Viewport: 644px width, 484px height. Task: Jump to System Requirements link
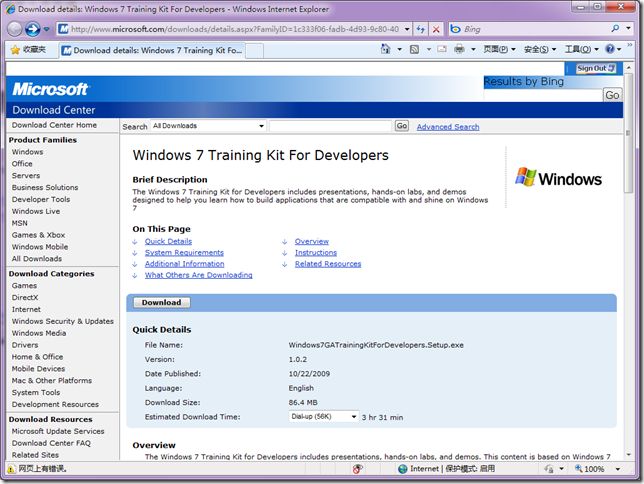pyautogui.click(x=184, y=252)
